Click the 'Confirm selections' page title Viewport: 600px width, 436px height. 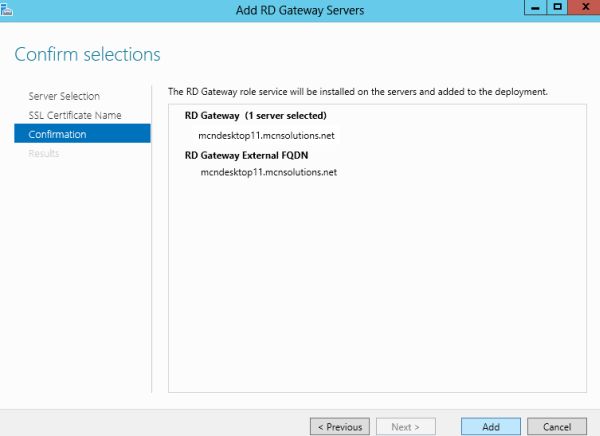click(x=87, y=54)
